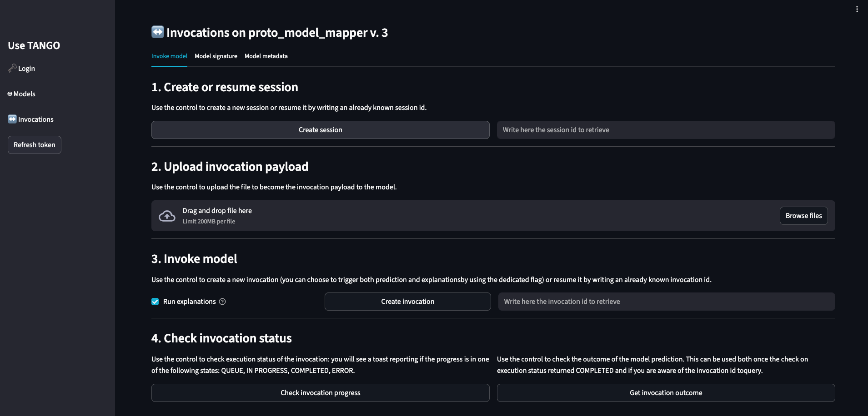Click Check invocation progress

tap(320, 393)
